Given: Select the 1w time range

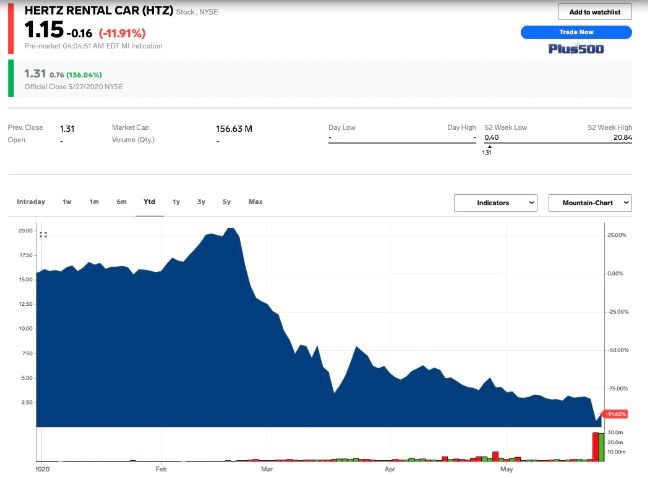Looking at the screenshot, I should [67, 202].
